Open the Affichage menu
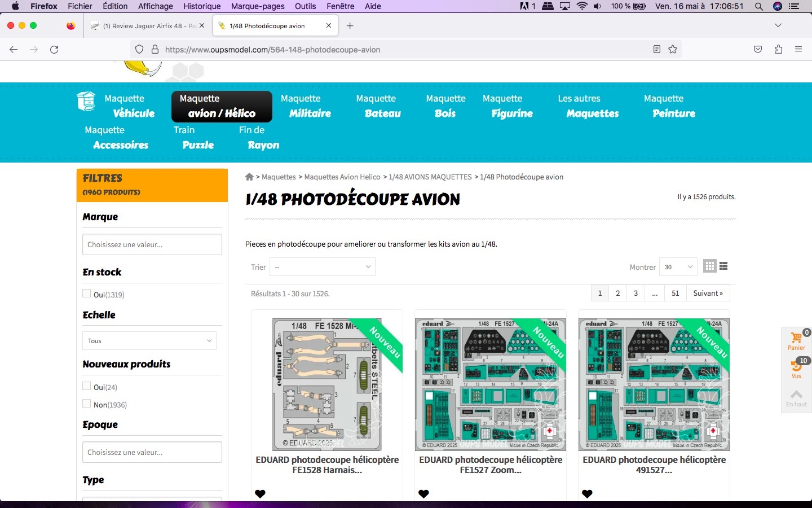Image resolution: width=812 pixels, height=508 pixels. tap(156, 6)
